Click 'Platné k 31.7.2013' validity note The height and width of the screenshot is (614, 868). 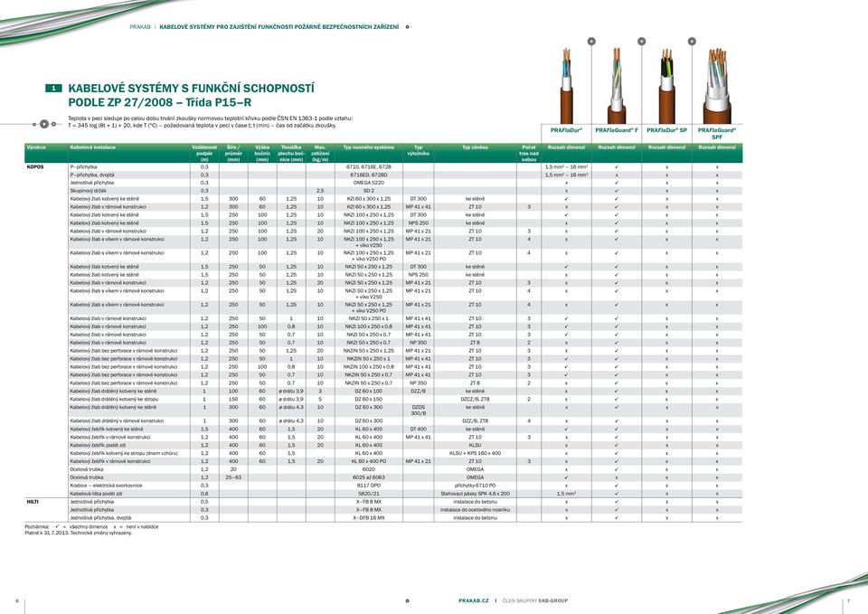pyautogui.click(x=79, y=534)
